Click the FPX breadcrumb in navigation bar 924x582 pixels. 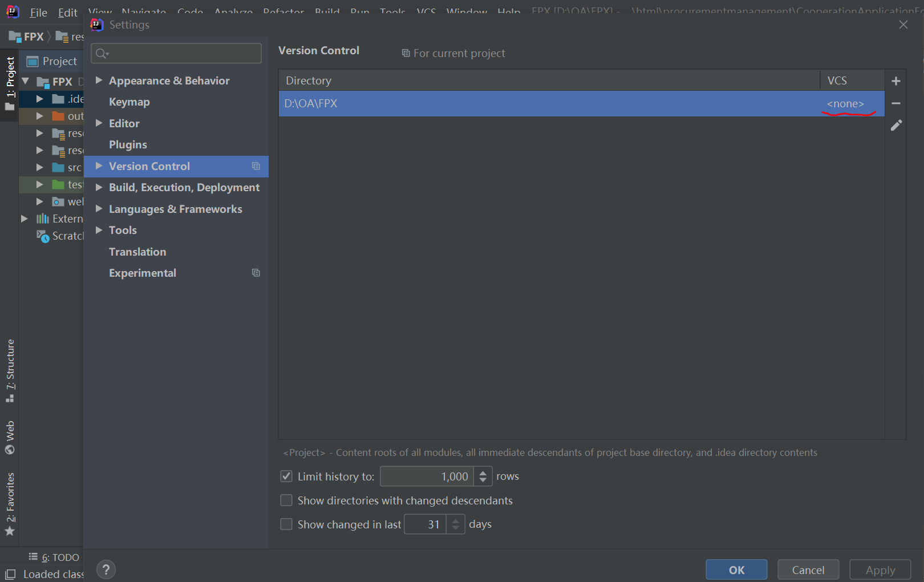click(x=27, y=37)
